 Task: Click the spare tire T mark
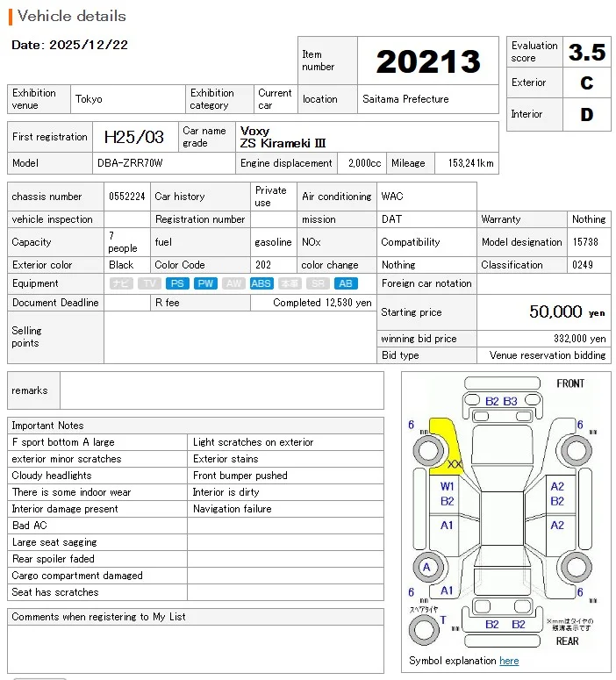coord(443,620)
